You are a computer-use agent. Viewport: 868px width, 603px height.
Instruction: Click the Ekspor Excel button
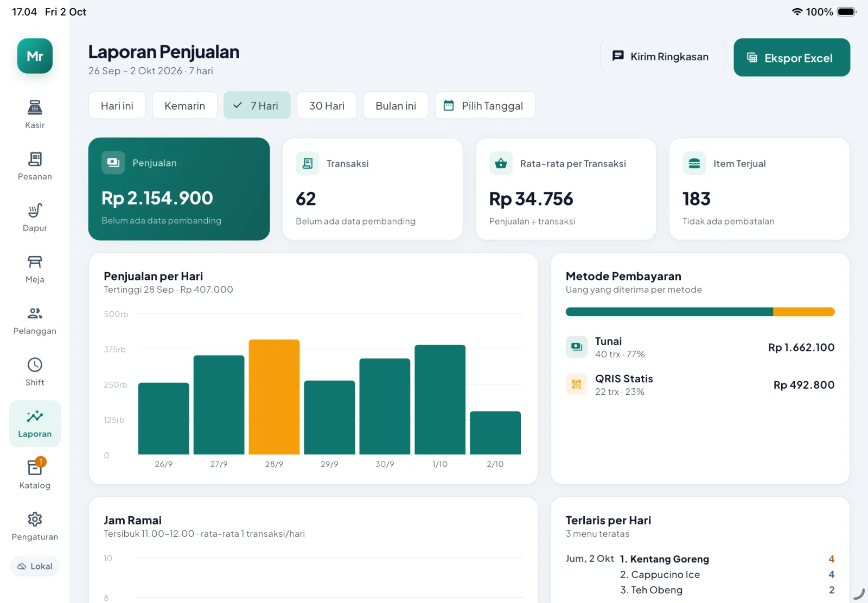[792, 57]
